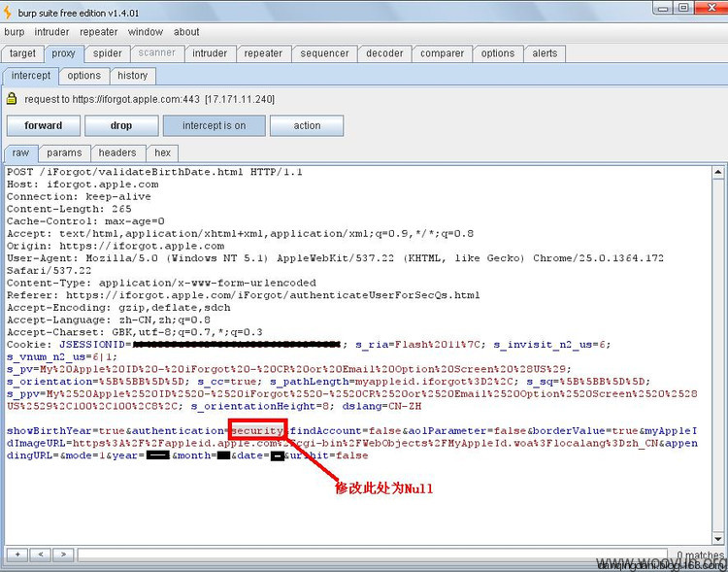Click the JSESSIONID cookie name
This screenshot has height=572, width=728.
[92, 345]
